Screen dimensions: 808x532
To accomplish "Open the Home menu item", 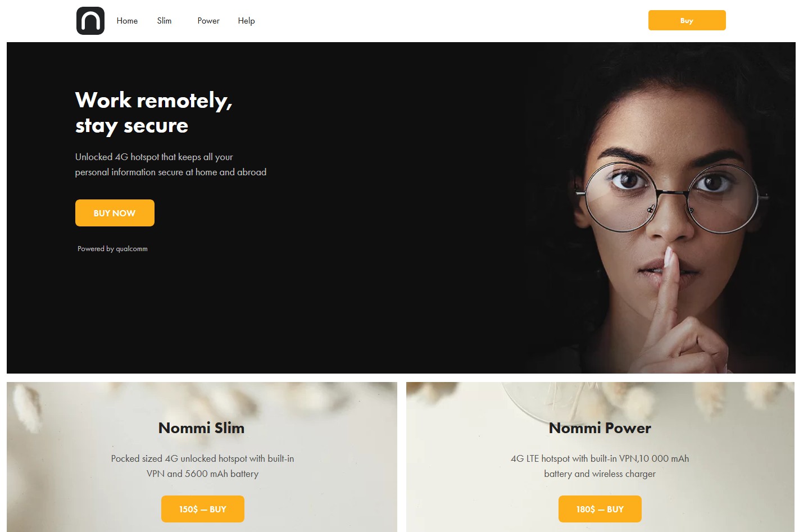I will (127, 21).
